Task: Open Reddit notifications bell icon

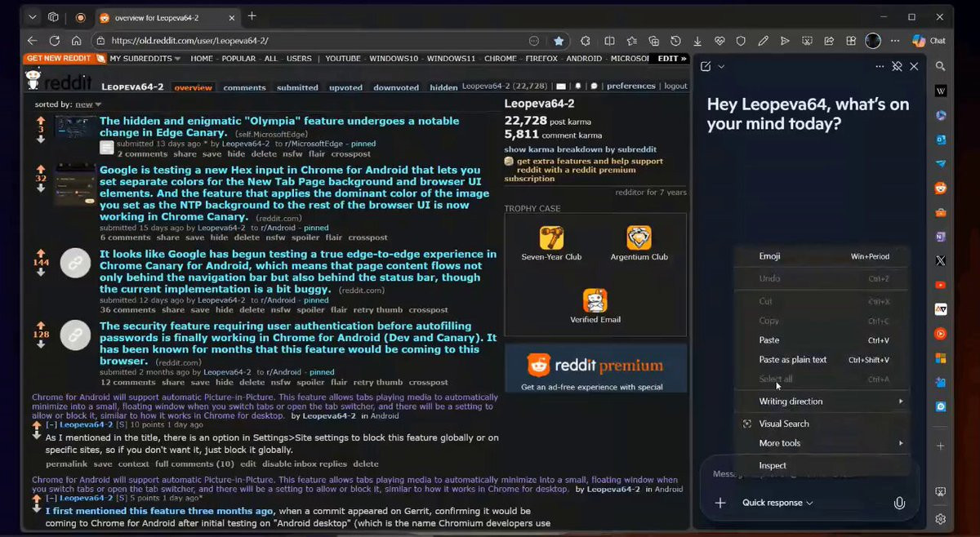Action: tap(578, 86)
